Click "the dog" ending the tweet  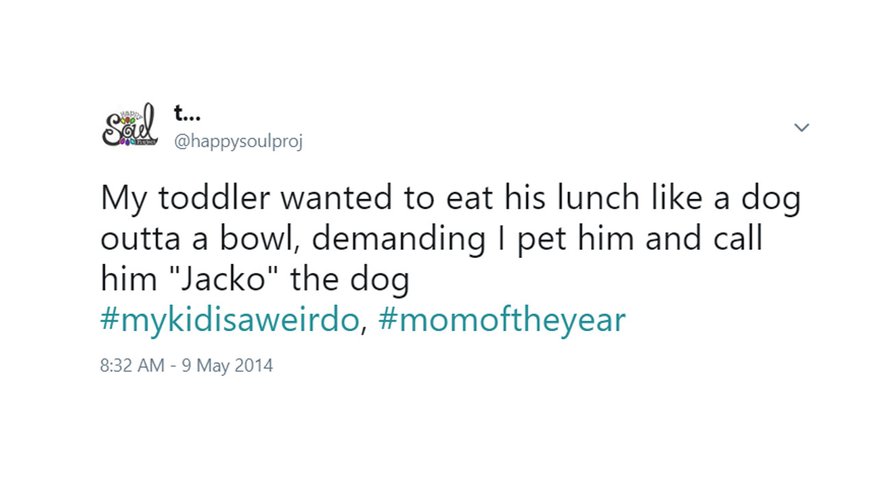click(x=350, y=280)
